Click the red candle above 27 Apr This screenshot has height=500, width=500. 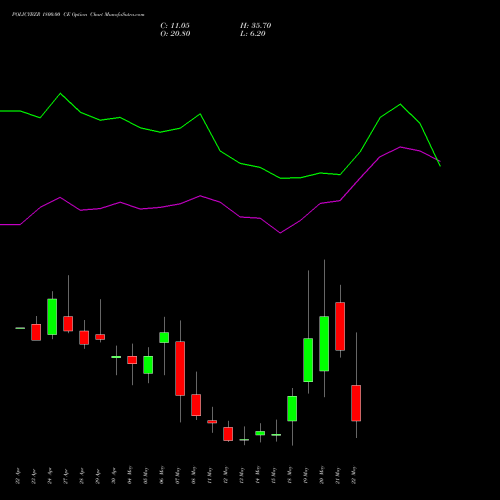68,324
